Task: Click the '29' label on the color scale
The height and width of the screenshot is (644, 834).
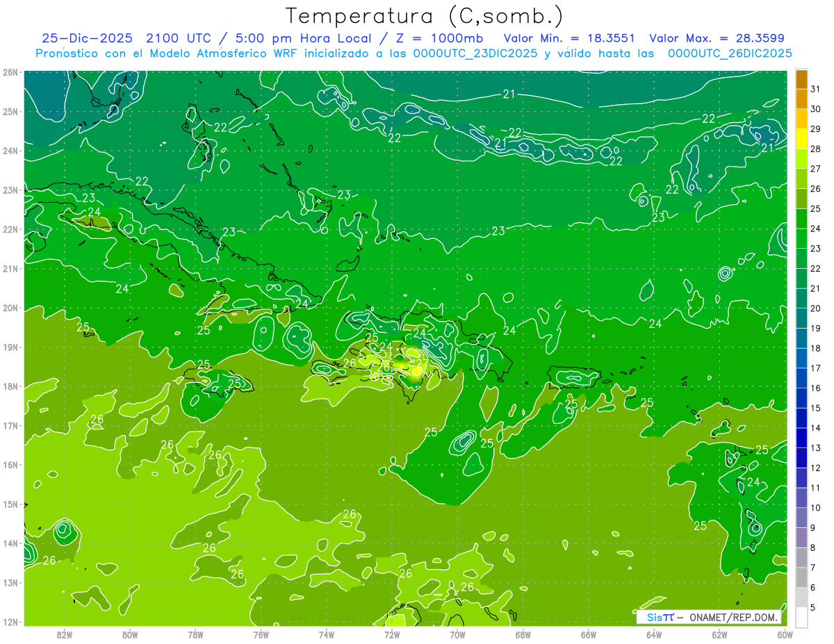Action: coord(816,129)
